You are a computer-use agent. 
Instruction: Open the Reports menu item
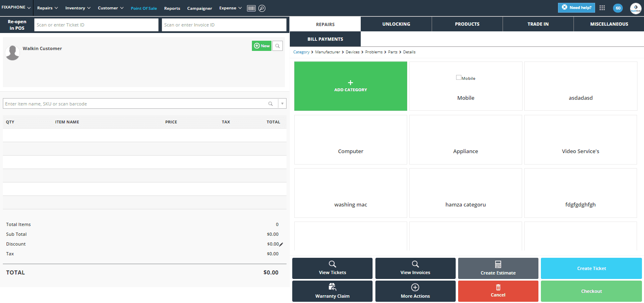(172, 9)
